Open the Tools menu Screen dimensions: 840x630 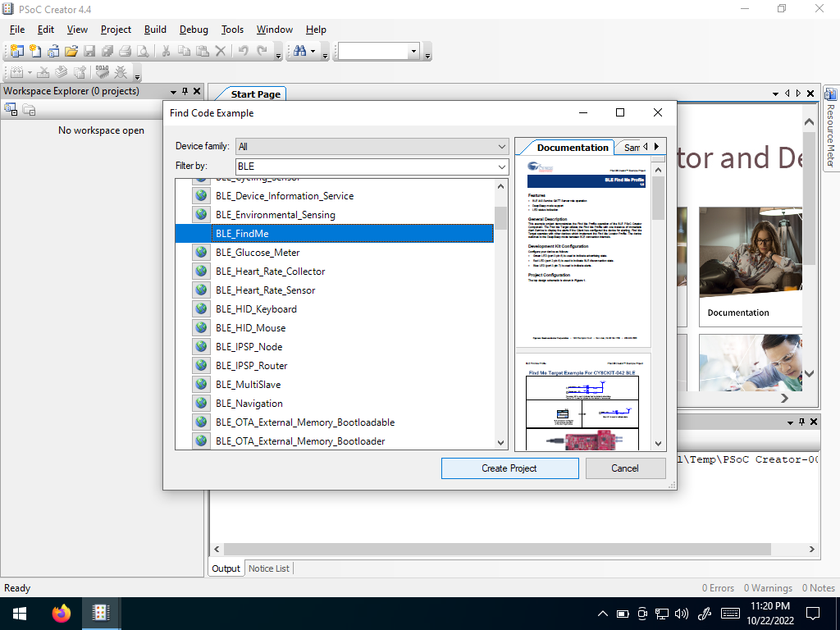click(x=232, y=30)
